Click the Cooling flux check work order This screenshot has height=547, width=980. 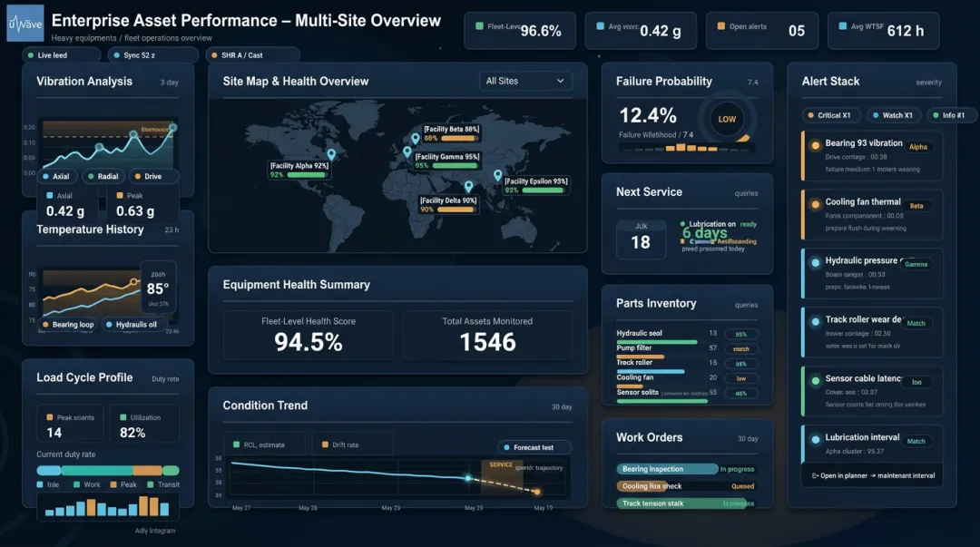pyautogui.click(x=685, y=485)
